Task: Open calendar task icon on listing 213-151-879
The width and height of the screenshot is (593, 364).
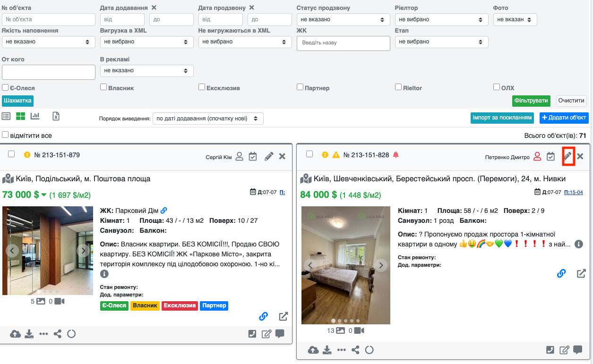Action: (x=253, y=156)
